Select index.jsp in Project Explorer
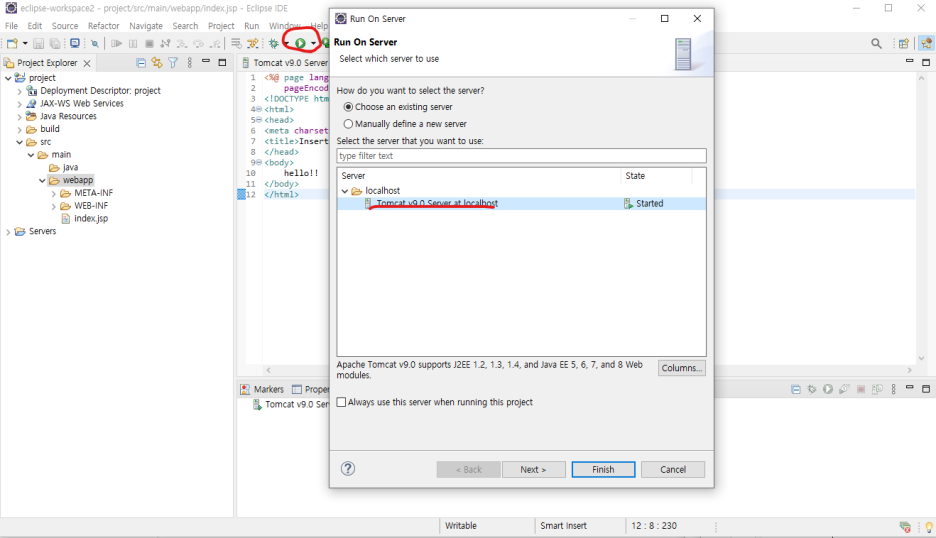Image resolution: width=936 pixels, height=538 pixels. pyautogui.click(x=91, y=219)
